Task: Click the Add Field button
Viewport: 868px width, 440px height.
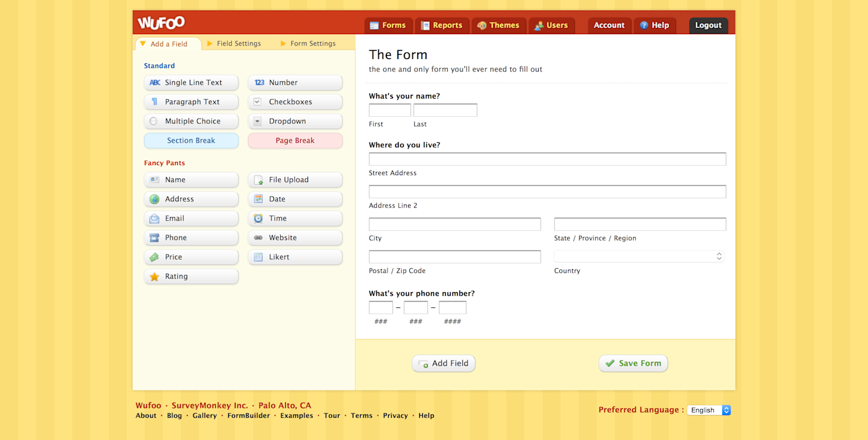Action: (x=443, y=363)
